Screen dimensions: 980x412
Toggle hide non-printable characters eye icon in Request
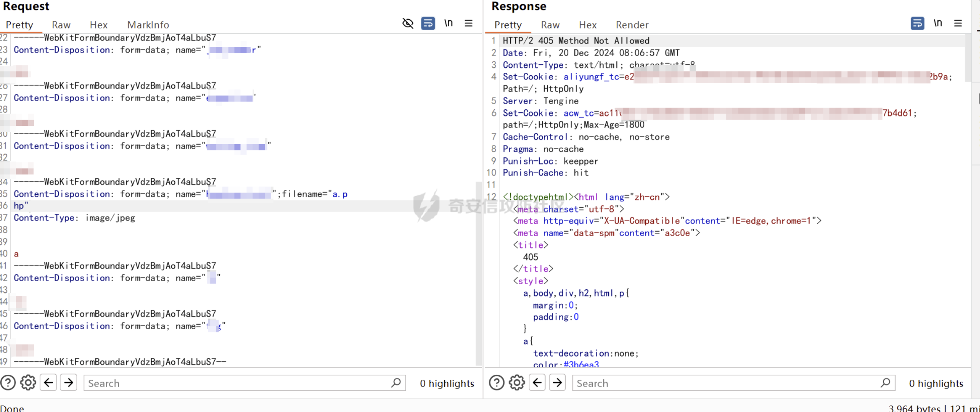click(407, 23)
